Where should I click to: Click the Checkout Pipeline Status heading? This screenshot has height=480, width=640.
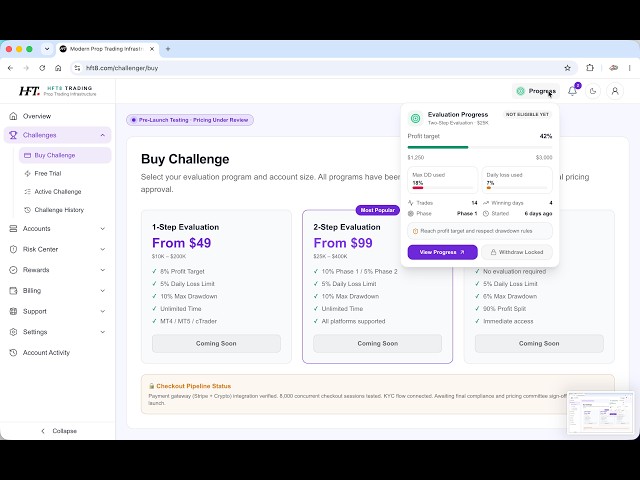click(x=193, y=386)
